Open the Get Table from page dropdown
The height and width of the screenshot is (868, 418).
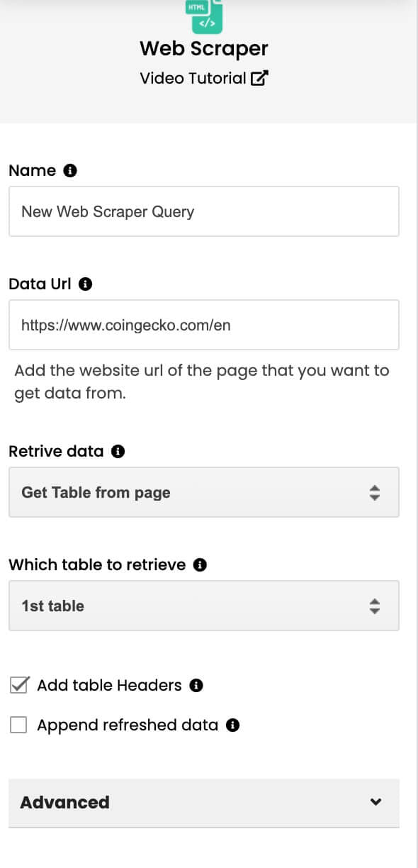[x=204, y=492]
